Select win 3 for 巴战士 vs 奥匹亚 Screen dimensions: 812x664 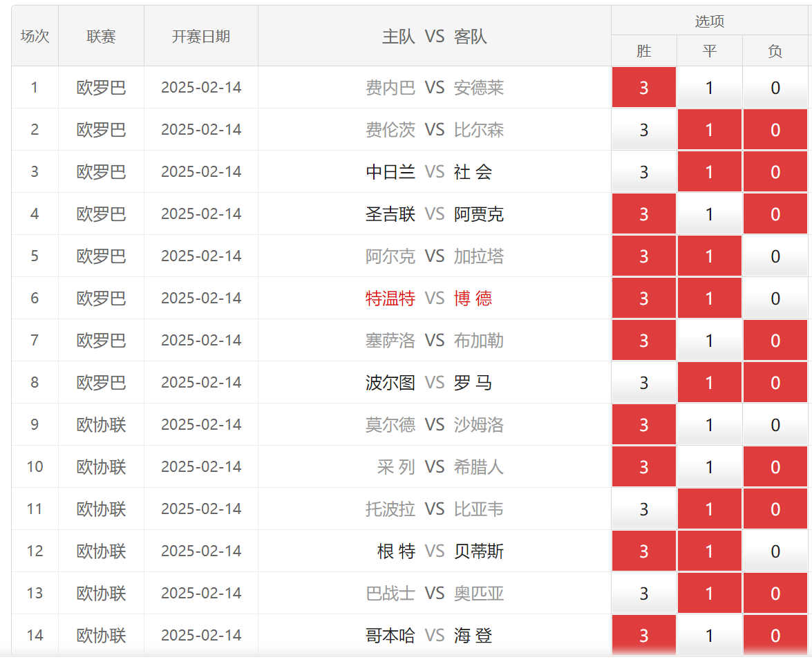(643, 593)
